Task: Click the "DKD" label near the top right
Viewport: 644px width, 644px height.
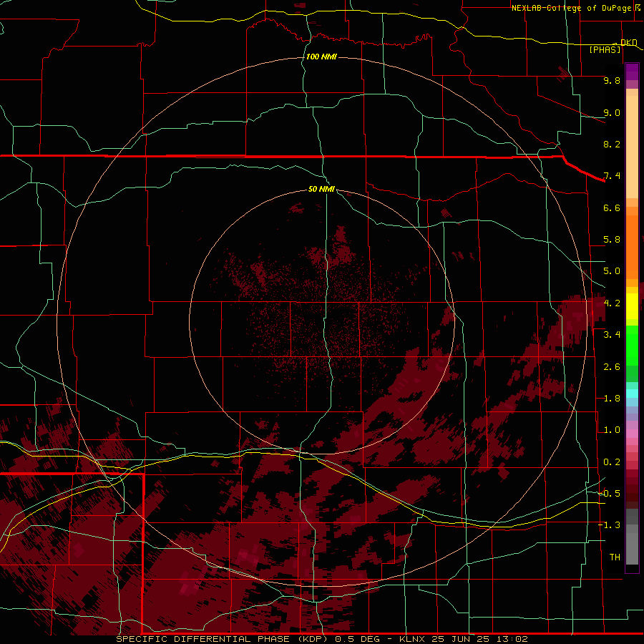Action: click(629, 42)
